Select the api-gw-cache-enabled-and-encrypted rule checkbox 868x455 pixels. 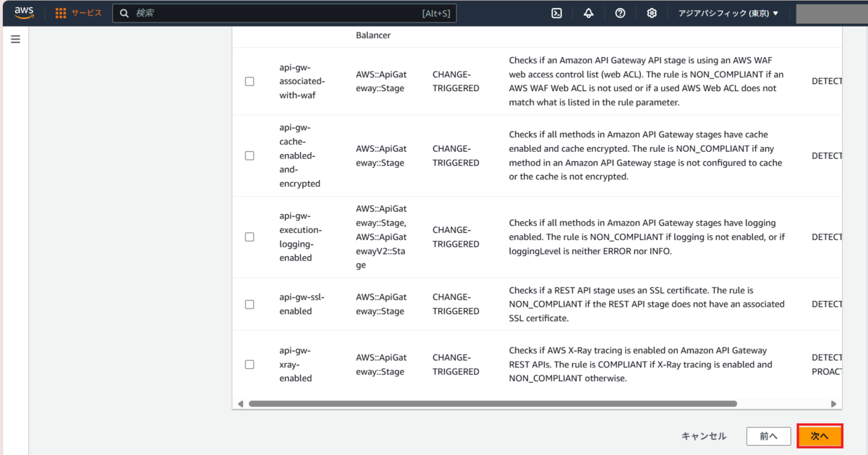click(x=250, y=156)
